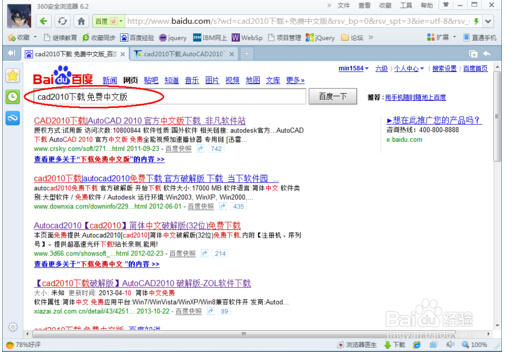This screenshot has width=519, height=360.
Task: Open the 百度经验 bookmark
Action: click(x=137, y=38)
